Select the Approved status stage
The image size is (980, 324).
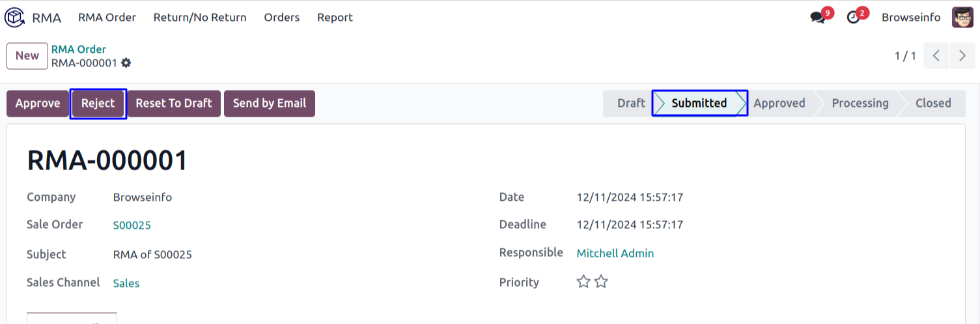pyautogui.click(x=779, y=104)
